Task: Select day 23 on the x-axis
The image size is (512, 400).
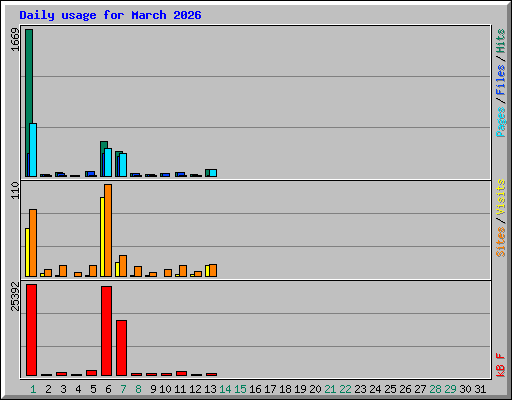Action: [360, 389]
